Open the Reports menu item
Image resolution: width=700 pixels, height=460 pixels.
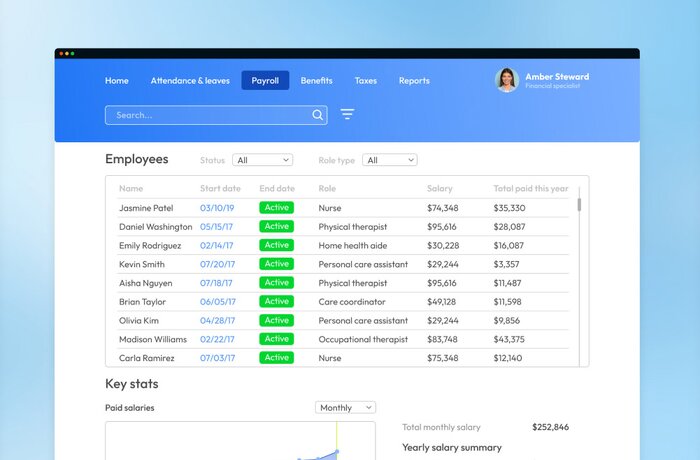[414, 81]
